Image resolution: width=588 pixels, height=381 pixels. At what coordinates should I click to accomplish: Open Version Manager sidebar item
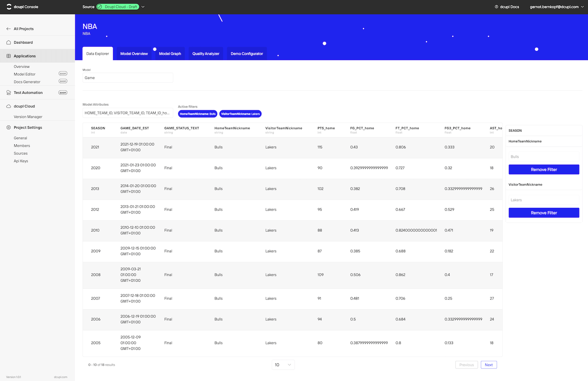tap(28, 116)
